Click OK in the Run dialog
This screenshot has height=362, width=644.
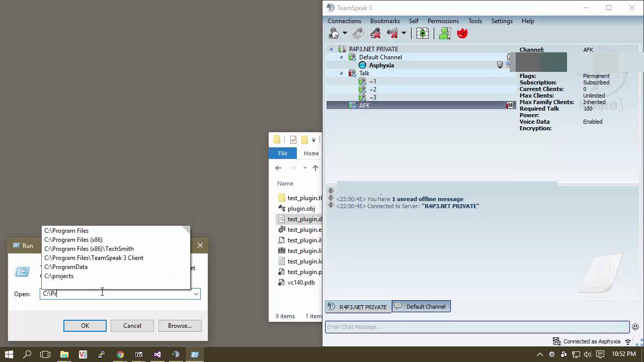[x=85, y=326]
